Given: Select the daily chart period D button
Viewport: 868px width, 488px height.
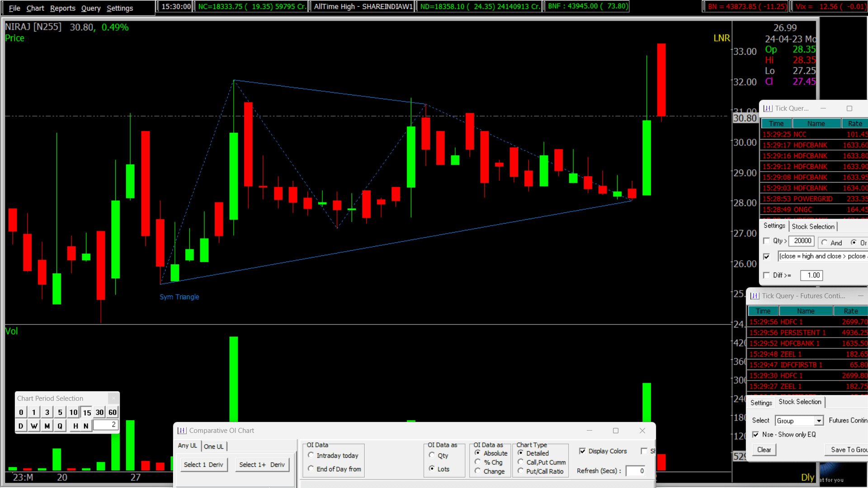Looking at the screenshot, I should [x=21, y=425].
